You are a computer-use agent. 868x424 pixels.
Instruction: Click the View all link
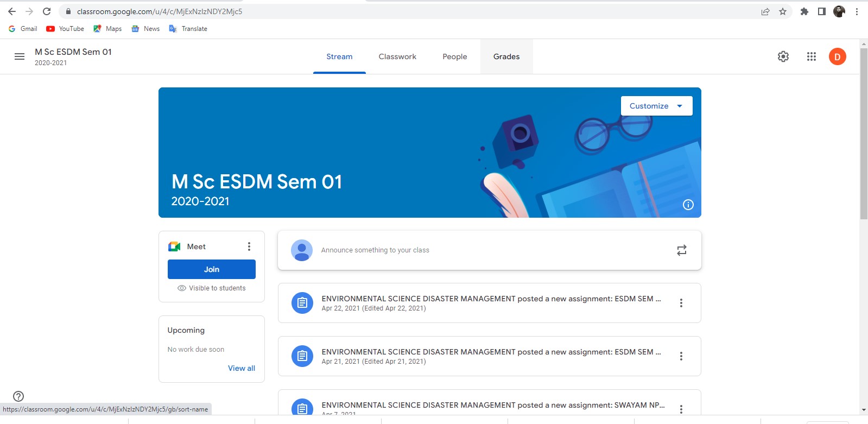pos(241,368)
